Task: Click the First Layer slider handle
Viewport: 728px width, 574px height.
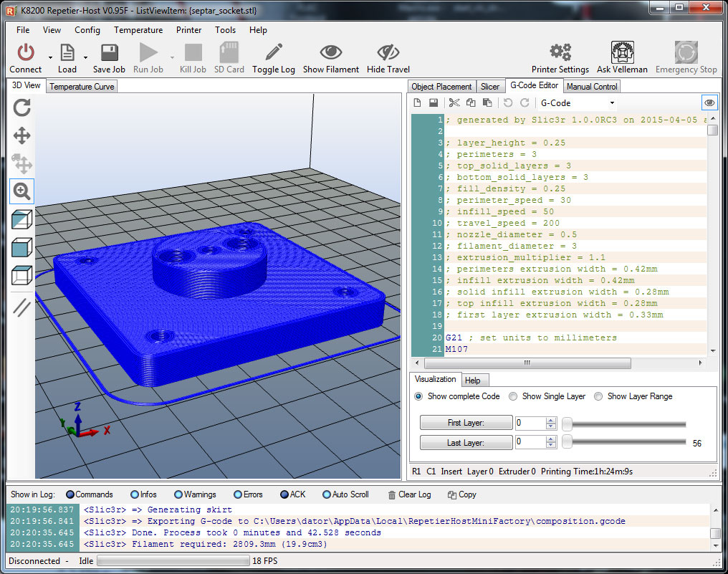Action: (x=567, y=424)
